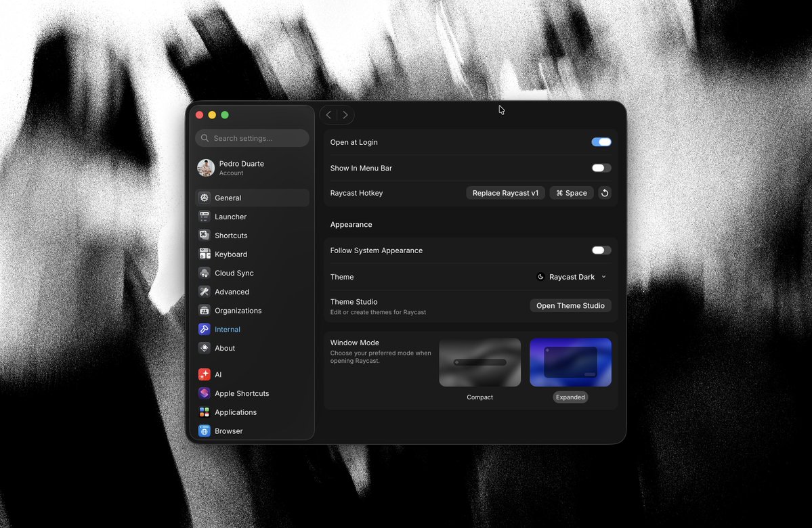Viewport: 812px width, 528px height.
Task: Select the Advanced section label
Action: [x=232, y=292]
